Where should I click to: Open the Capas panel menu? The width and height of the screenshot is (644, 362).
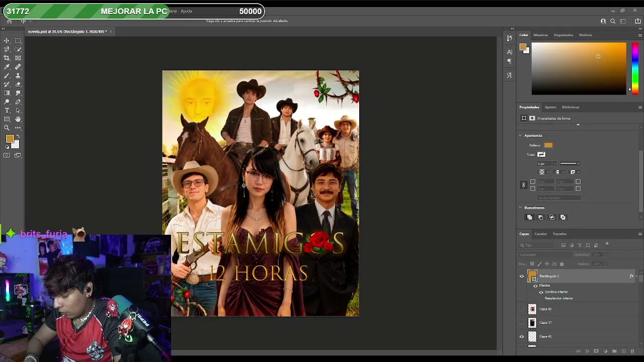640,234
